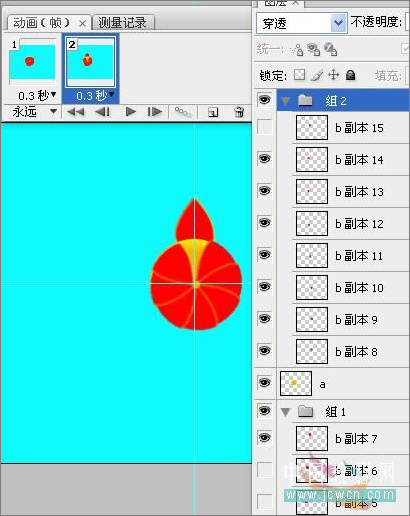Select the b 副本 15 layer thumbnail

coord(312,127)
